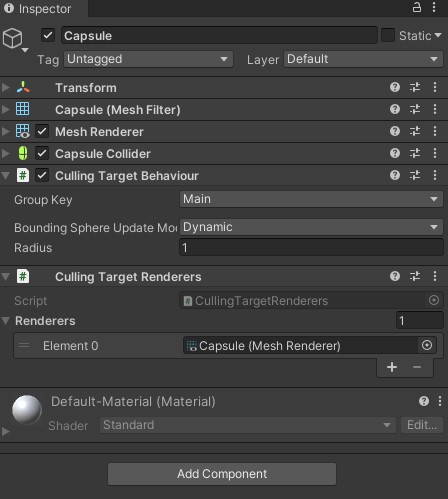Viewport: 448px width, 499px height.
Task: Click the Culling Target Behaviour script icon
Action: pyautogui.click(x=23, y=175)
